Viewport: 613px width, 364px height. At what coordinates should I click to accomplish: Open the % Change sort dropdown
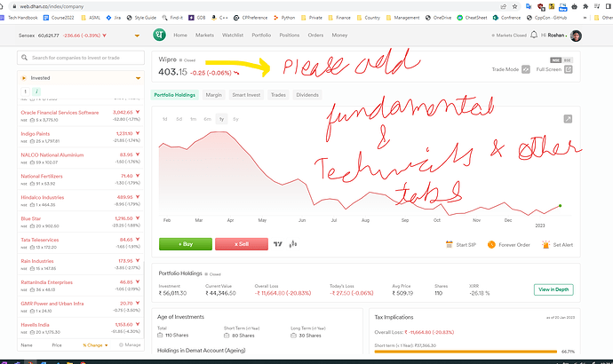pyautogui.click(x=95, y=345)
